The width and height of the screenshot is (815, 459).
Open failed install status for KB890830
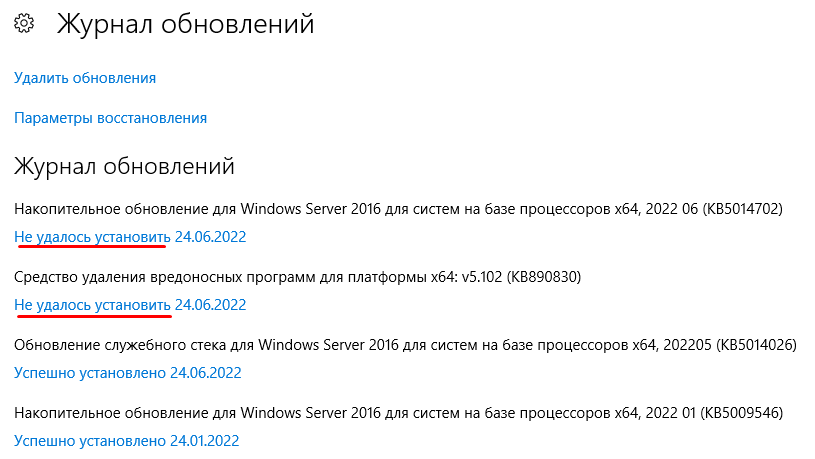(130, 305)
